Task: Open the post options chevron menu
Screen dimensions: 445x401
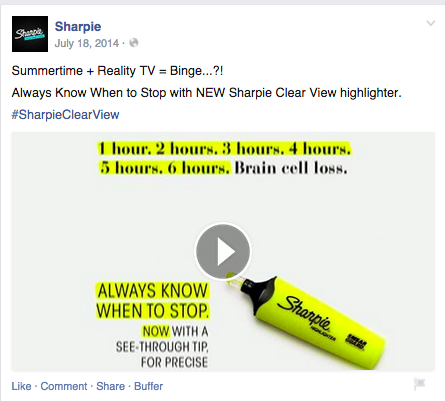Action: click(431, 23)
